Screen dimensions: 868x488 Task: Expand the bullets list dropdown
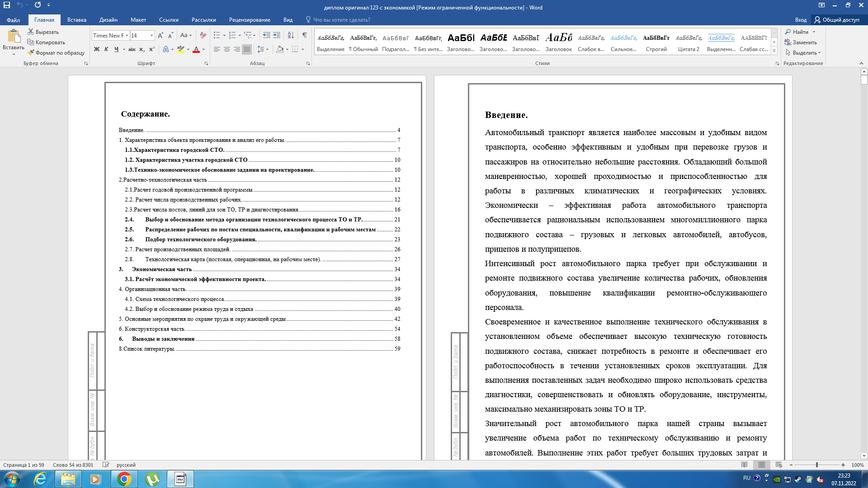224,35
